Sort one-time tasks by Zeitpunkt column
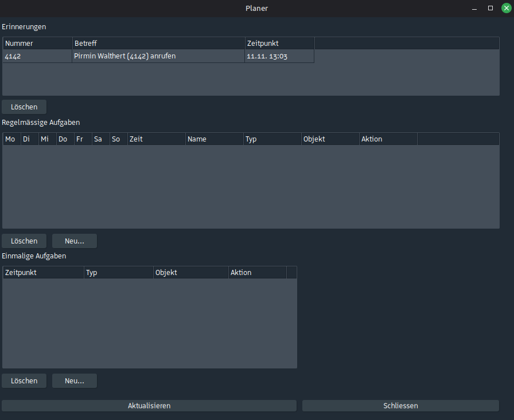 pos(43,273)
